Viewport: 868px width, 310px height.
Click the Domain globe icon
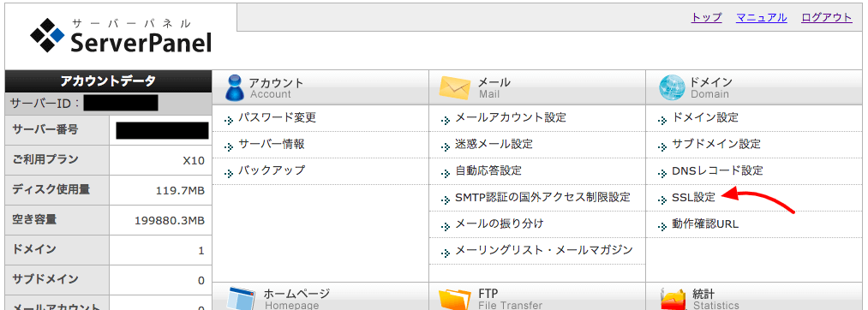tap(672, 87)
